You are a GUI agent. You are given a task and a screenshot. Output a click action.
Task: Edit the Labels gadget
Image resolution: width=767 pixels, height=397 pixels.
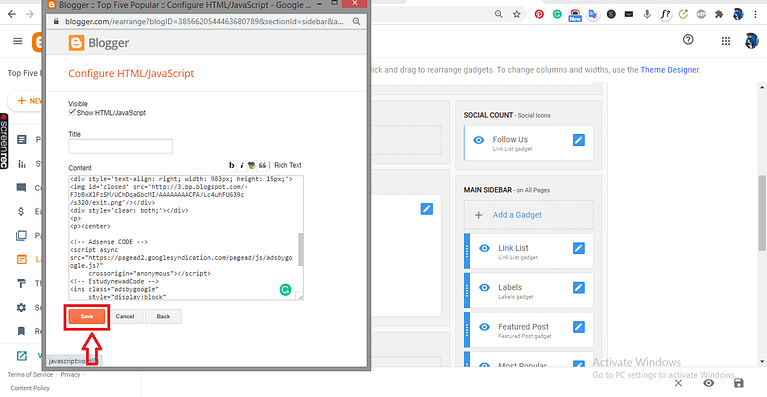point(579,287)
